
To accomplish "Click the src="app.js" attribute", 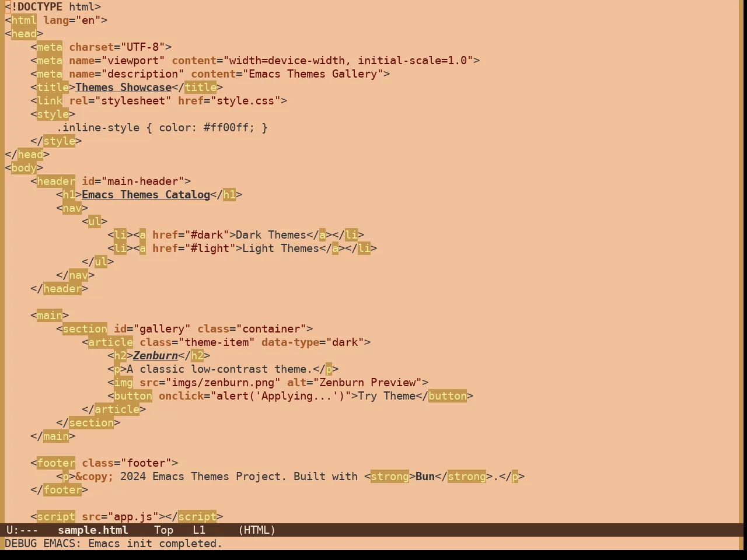I will click(120, 517).
